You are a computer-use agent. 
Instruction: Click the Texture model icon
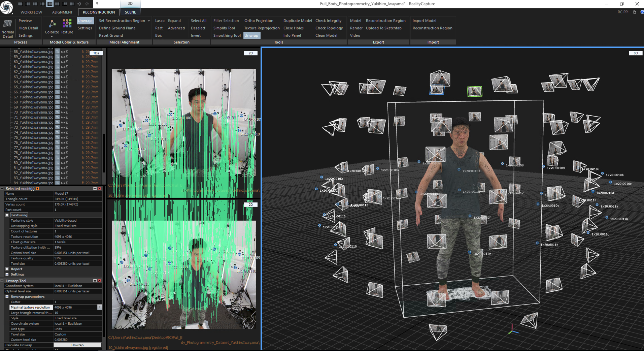pos(67,24)
